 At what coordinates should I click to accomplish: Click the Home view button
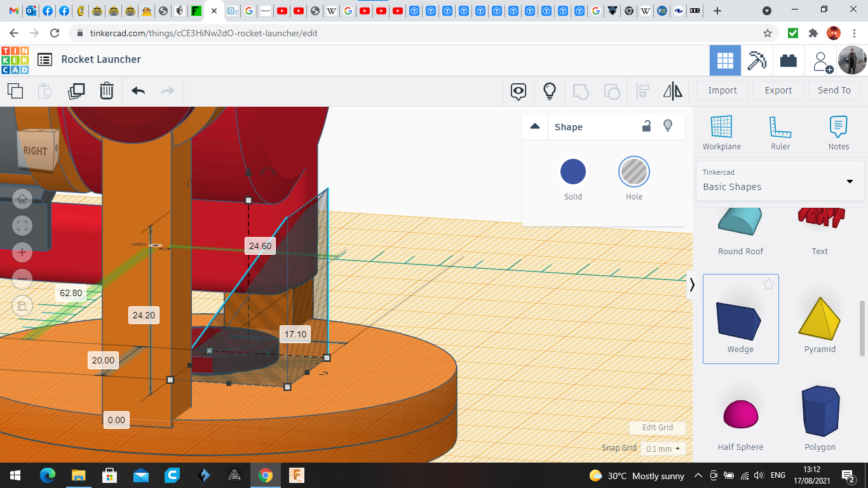[22, 199]
